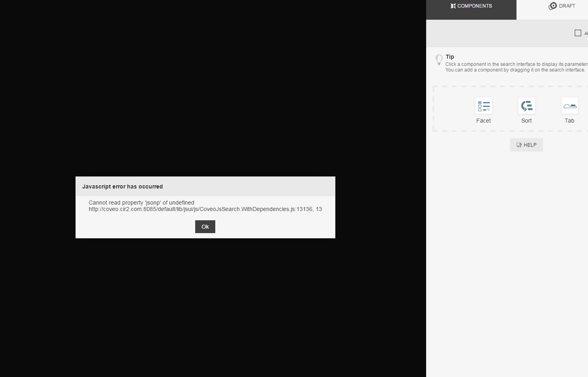Click the bold Tip heading
This screenshot has height=377, width=588.
click(450, 57)
